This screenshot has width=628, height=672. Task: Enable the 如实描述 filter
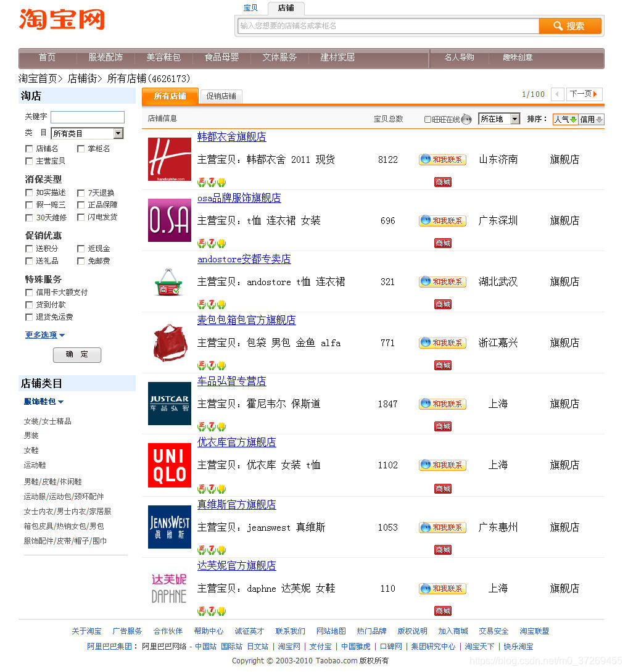29,193
